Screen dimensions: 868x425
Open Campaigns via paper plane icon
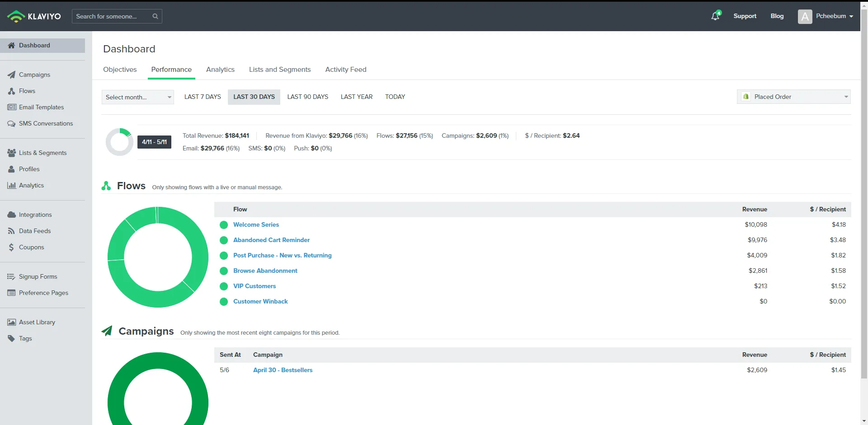pos(11,75)
